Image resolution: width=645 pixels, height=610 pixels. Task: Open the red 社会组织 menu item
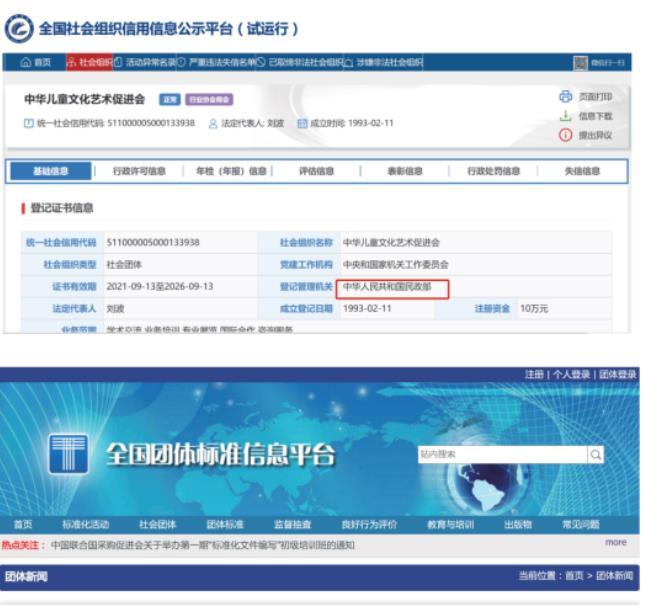click(90, 63)
